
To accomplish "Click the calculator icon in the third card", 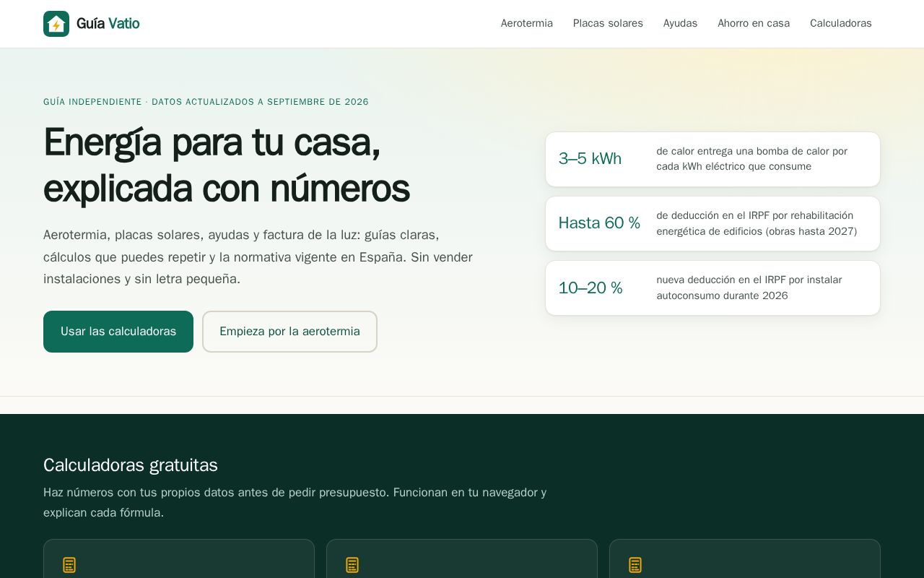I will (x=635, y=565).
